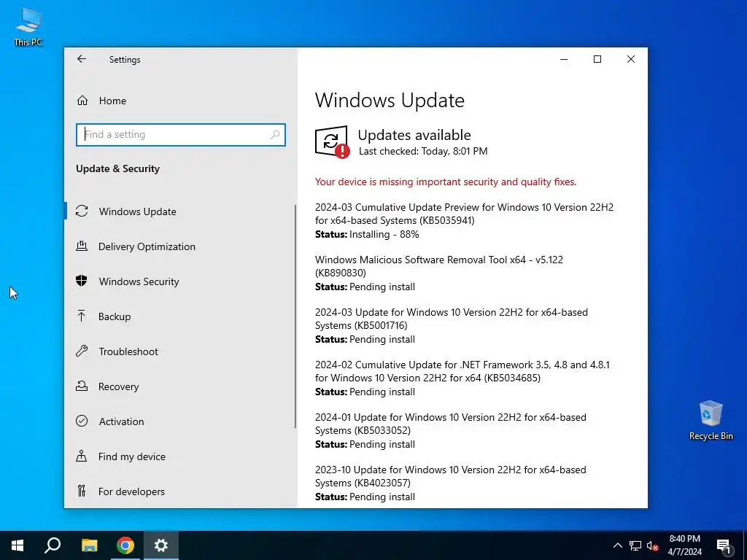The width and height of the screenshot is (747, 560).
Task: Click the Backup upload arrow icon
Action: [82, 316]
